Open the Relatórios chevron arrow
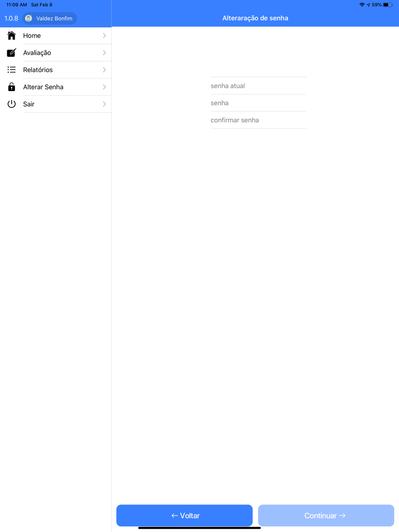The height and width of the screenshot is (532, 399). click(x=104, y=70)
